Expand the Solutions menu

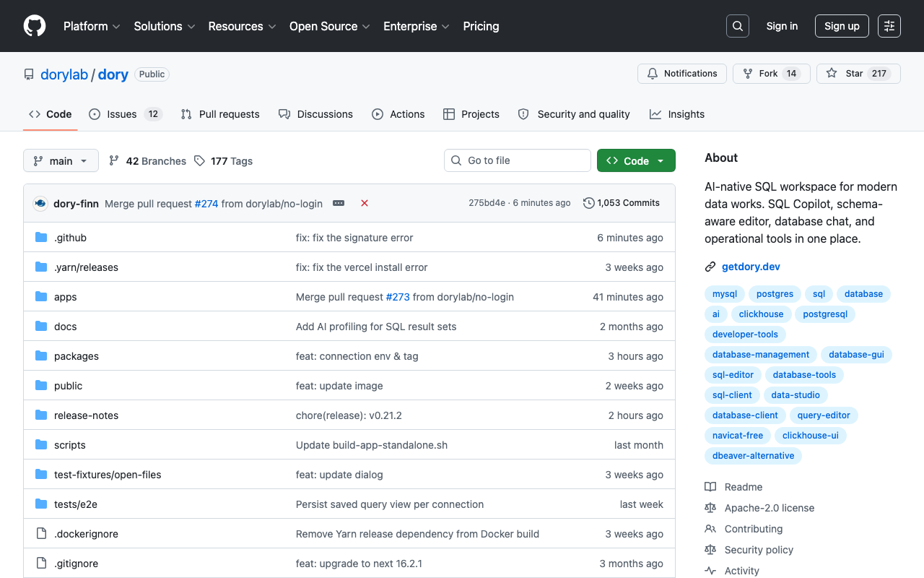[165, 26]
